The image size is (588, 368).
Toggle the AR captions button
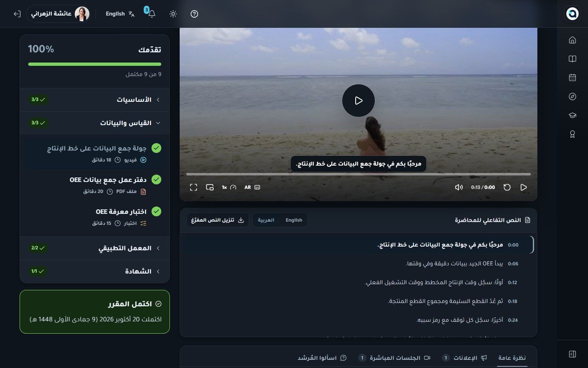point(252,187)
